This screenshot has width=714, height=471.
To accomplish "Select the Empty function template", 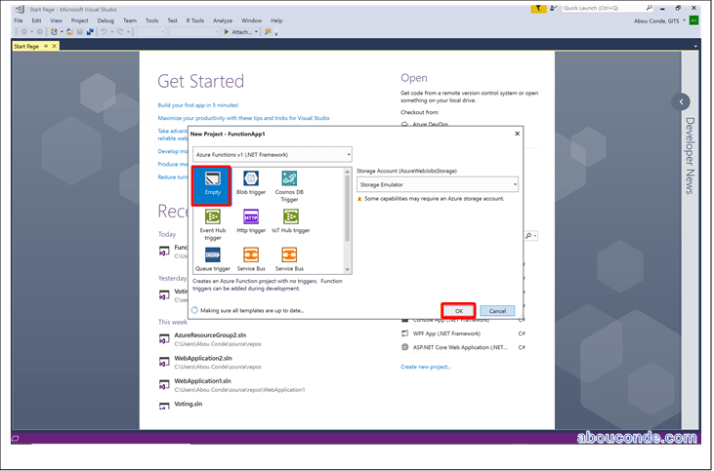I will tap(212, 186).
